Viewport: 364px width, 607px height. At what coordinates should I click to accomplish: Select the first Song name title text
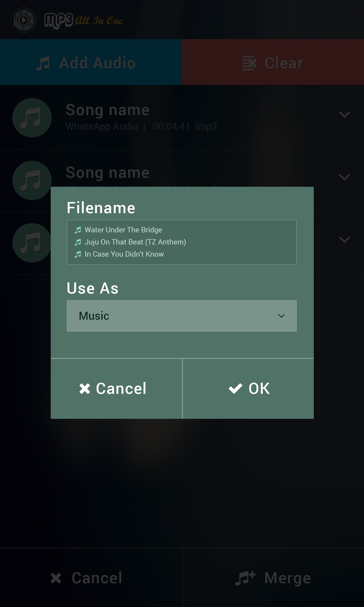[x=108, y=110]
